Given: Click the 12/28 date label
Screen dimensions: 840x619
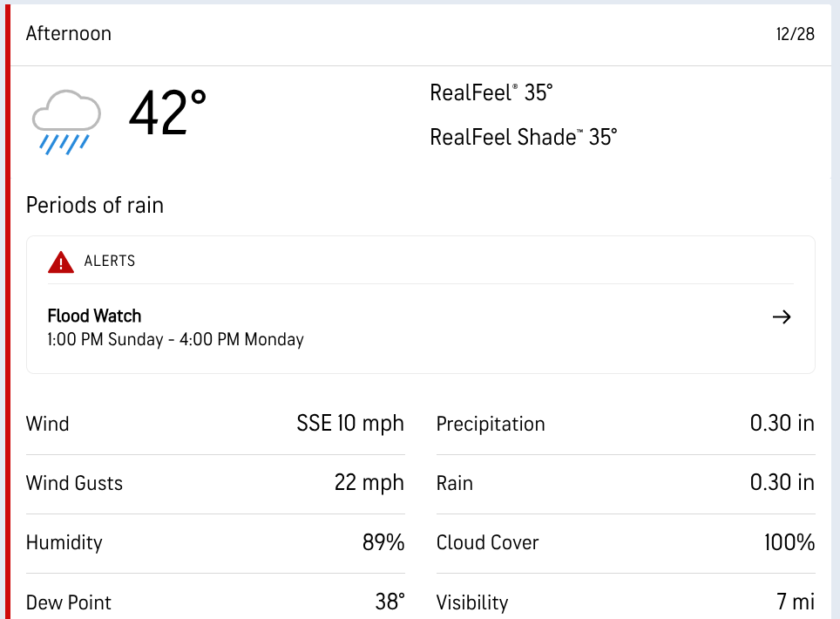Looking at the screenshot, I should coord(795,34).
